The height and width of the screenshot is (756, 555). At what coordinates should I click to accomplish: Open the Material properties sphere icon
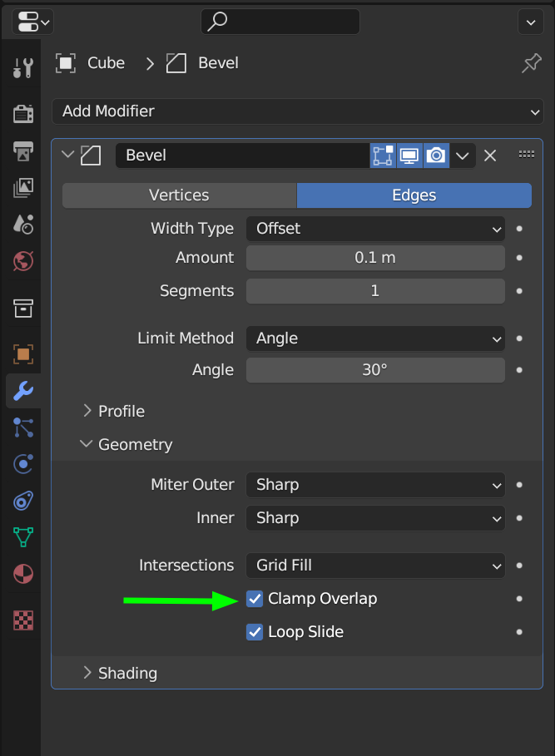pyautogui.click(x=23, y=574)
